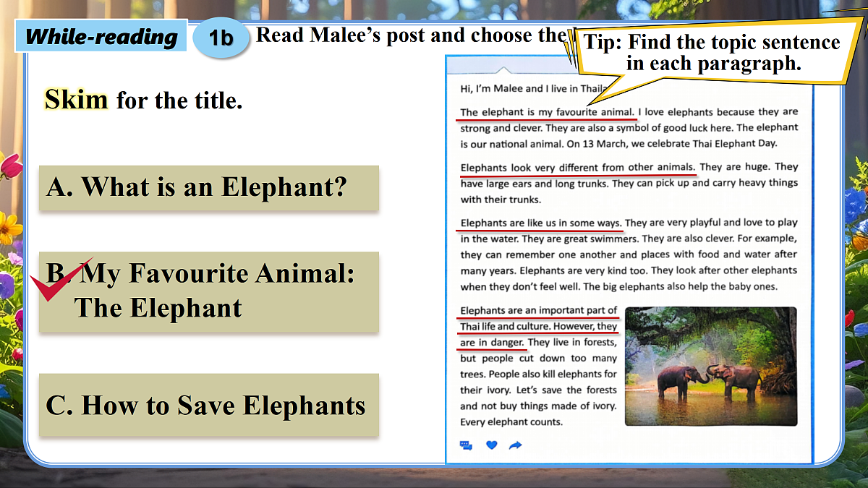
Task: Select option B. My Favourite Animal: The Elephant
Action: click(209, 292)
